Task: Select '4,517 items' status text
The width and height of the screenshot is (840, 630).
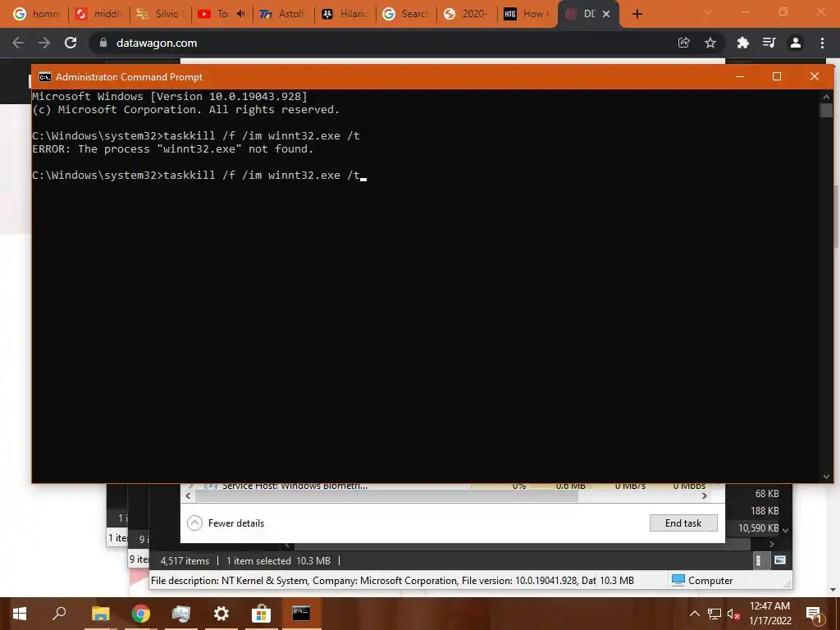Action: tap(185, 561)
